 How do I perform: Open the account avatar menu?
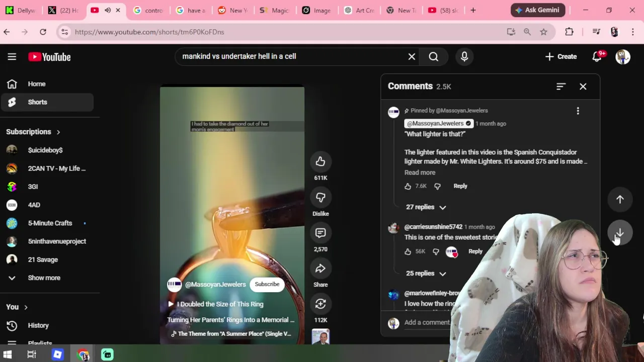click(x=623, y=56)
